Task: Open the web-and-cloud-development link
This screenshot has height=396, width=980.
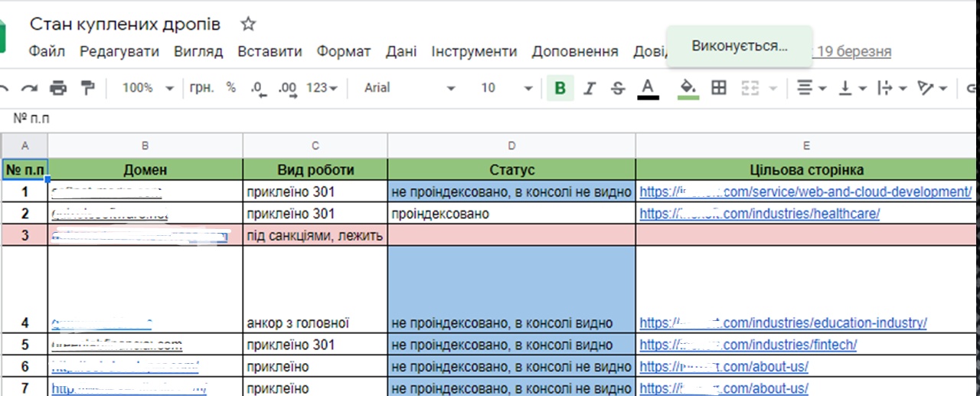Action: point(806,191)
